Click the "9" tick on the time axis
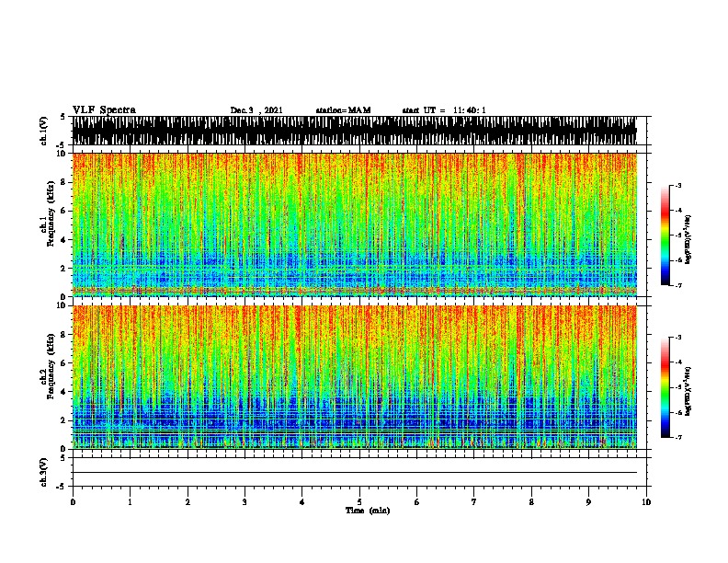The width and height of the screenshot is (728, 563). click(588, 501)
